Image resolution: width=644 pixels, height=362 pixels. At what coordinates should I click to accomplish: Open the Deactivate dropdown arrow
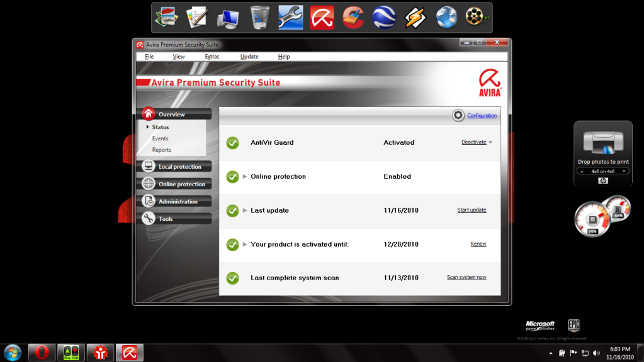point(490,142)
